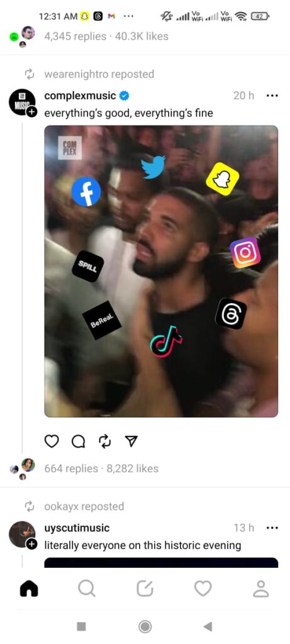The height and width of the screenshot is (644, 290).
Task: Share the complexmusic post via send icon
Action: [131, 441]
